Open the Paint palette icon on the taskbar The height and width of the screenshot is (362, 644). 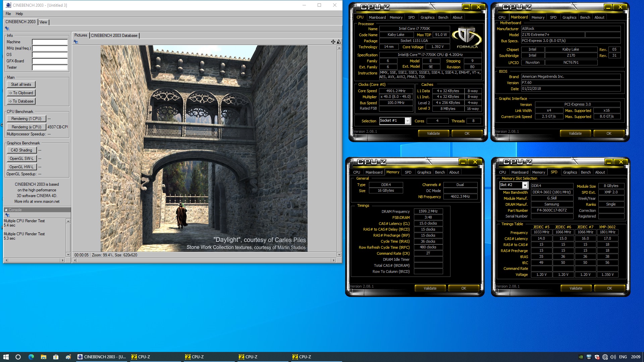point(68,357)
